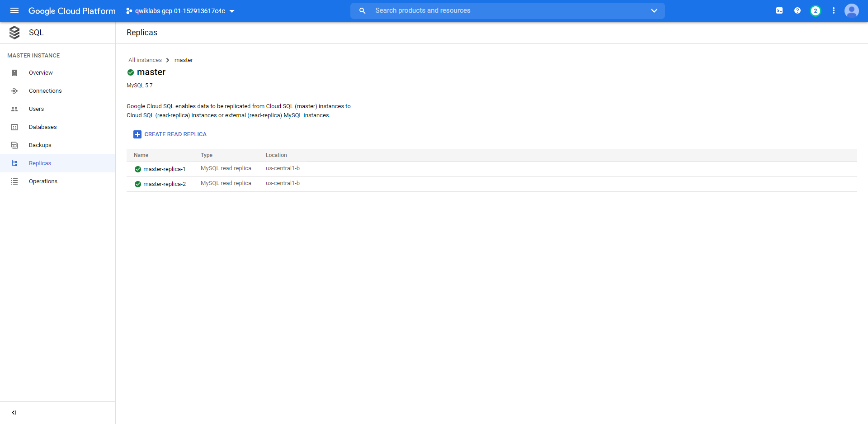868x424 pixels.
Task: Open the Help question mark menu
Action: (x=797, y=10)
